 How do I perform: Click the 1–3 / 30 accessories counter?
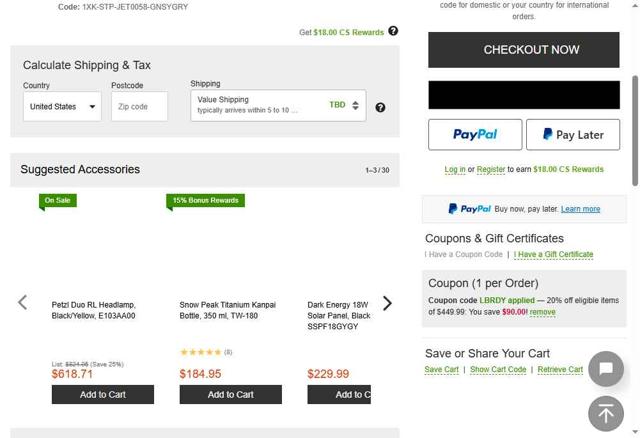377,170
